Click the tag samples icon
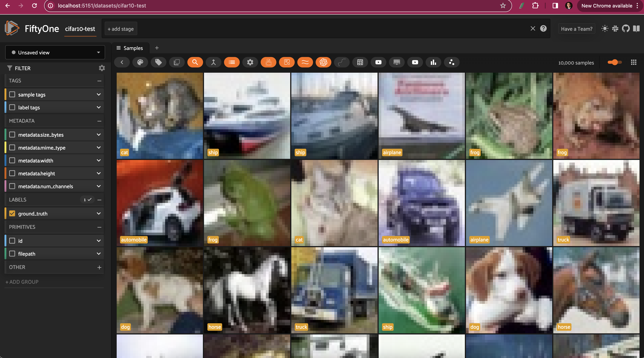 click(x=159, y=62)
